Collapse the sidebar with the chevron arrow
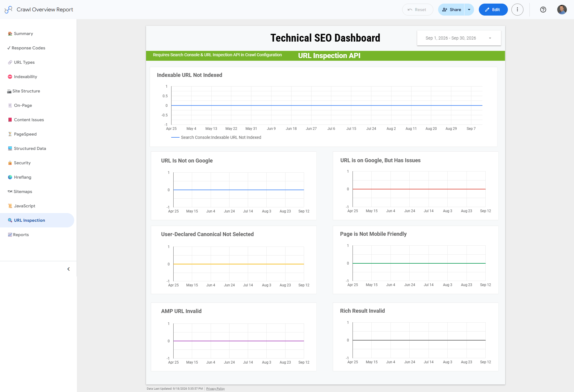The height and width of the screenshot is (392, 574). point(69,269)
